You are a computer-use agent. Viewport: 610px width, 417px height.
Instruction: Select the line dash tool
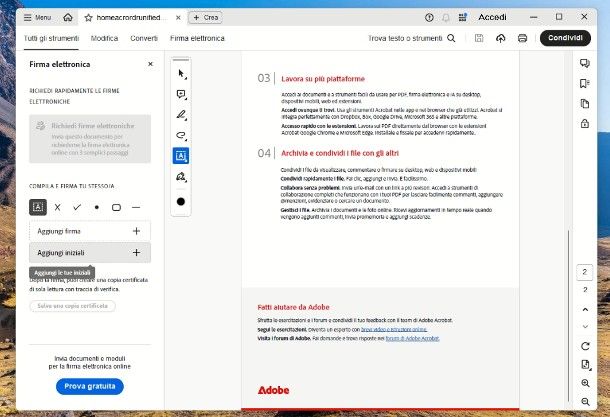tap(136, 207)
